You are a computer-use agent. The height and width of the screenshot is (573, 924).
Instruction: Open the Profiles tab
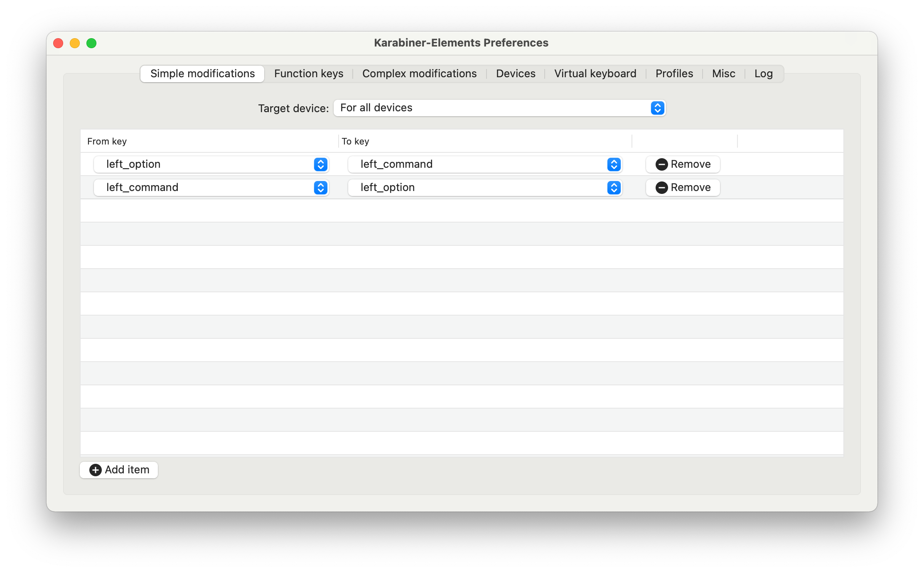[x=674, y=73]
